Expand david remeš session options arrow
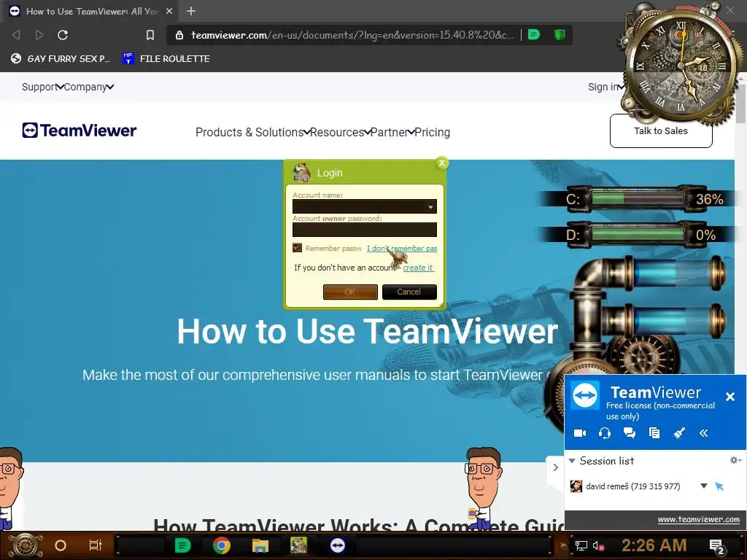747x560 pixels. click(704, 486)
